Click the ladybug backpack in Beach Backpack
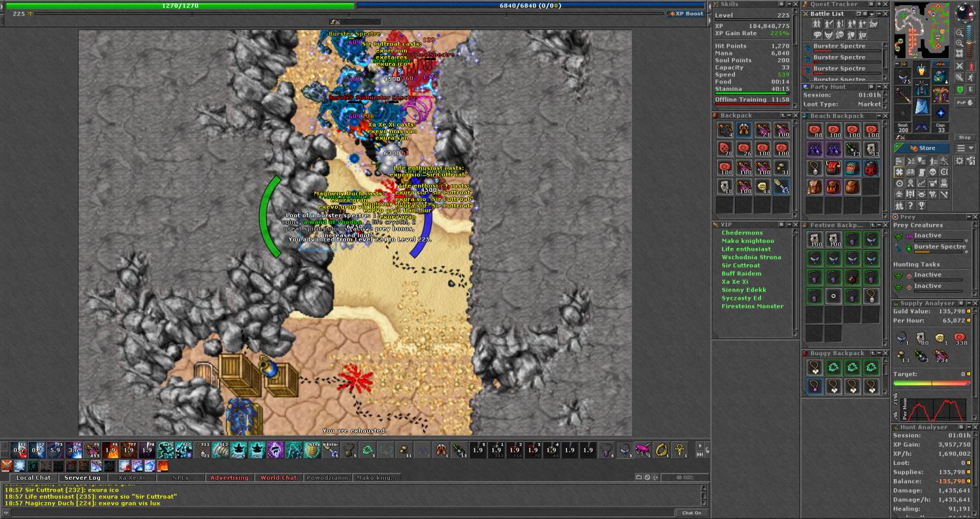Viewport: 980px width, 519px height. coord(872,168)
